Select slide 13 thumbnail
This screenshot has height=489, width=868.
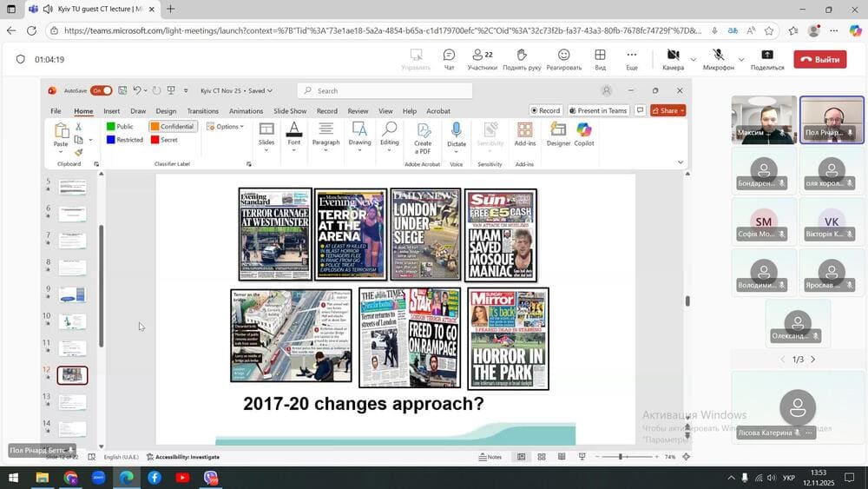(72, 401)
